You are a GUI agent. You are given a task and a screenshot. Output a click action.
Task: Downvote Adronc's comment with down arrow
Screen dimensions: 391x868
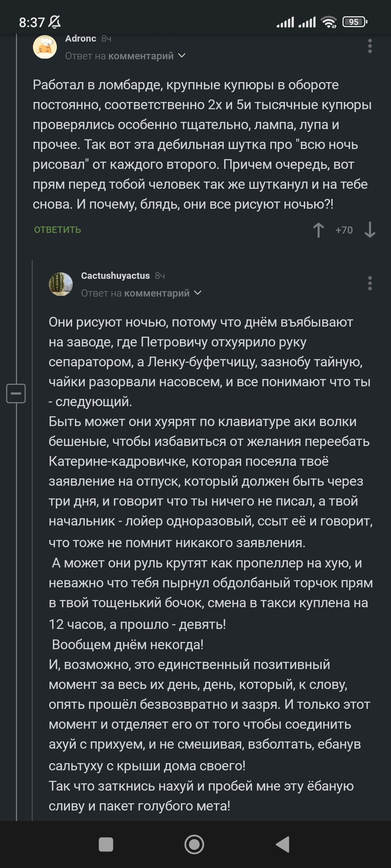[370, 230]
